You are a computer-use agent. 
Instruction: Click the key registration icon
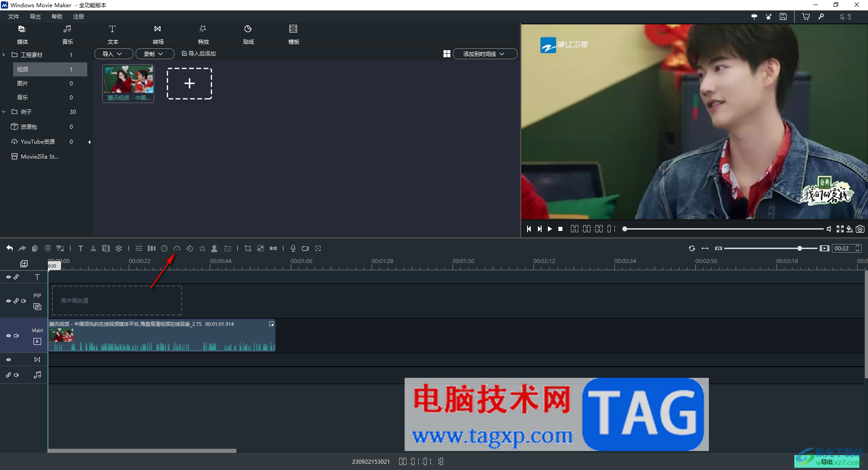tap(821, 17)
